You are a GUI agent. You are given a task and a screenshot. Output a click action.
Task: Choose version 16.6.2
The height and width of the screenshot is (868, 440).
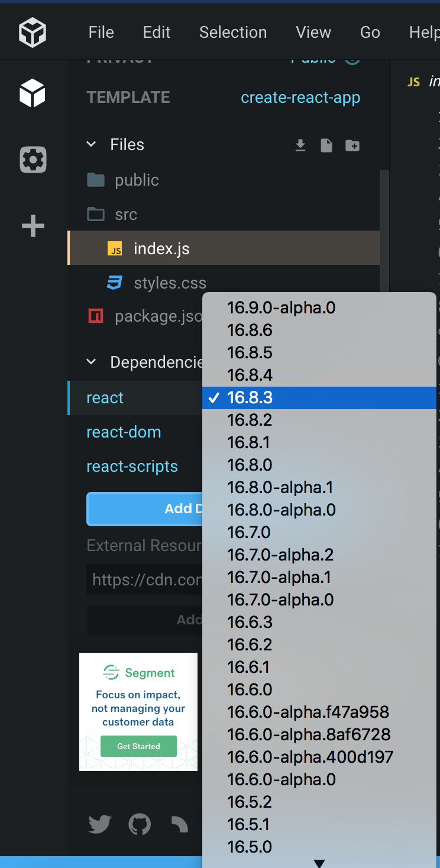(x=319, y=644)
